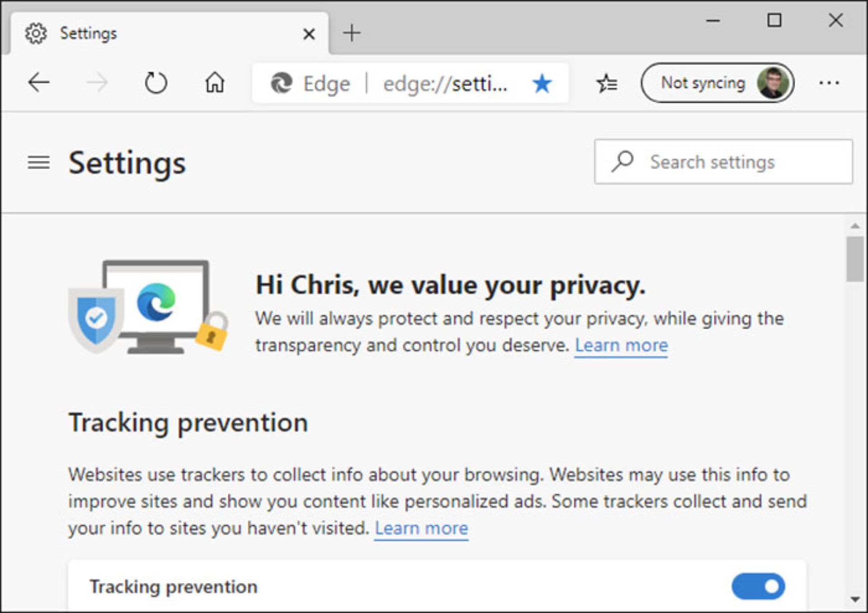The height and width of the screenshot is (613, 868).
Task: Click the blue favorite star icon
Action: [542, 84]
